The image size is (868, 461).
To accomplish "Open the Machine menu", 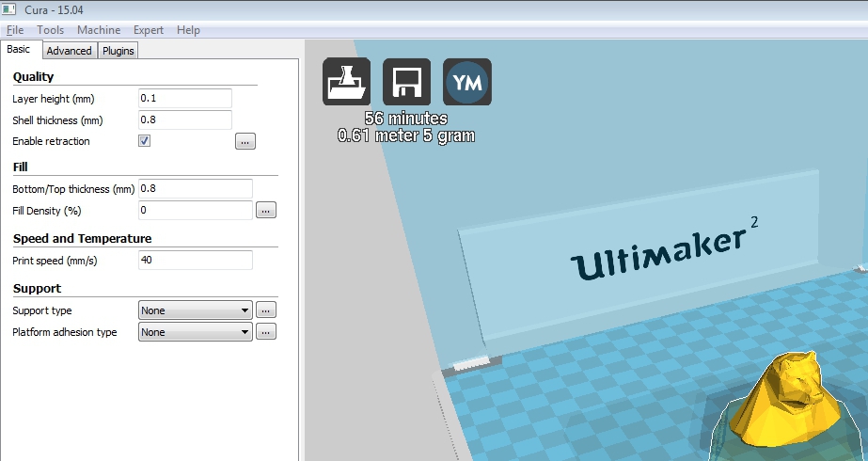I will point(99,30).
